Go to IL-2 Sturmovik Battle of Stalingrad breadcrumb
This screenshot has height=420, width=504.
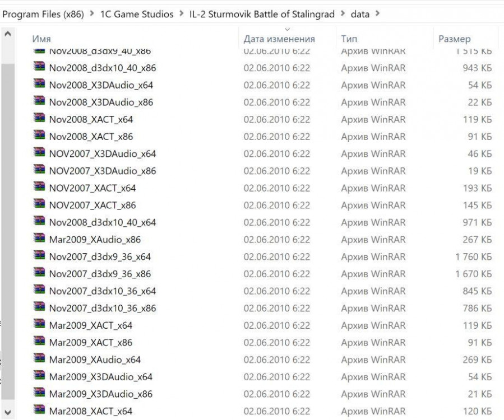[262, 14]
